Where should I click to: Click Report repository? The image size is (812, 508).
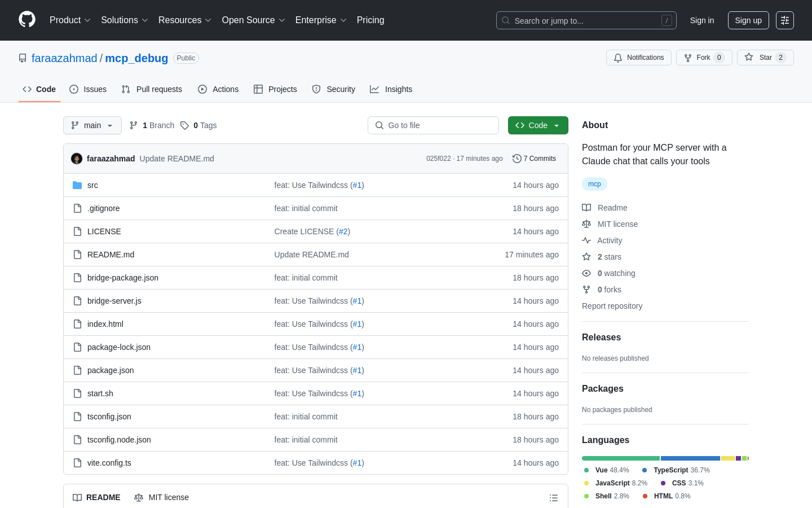pos(612,306)
